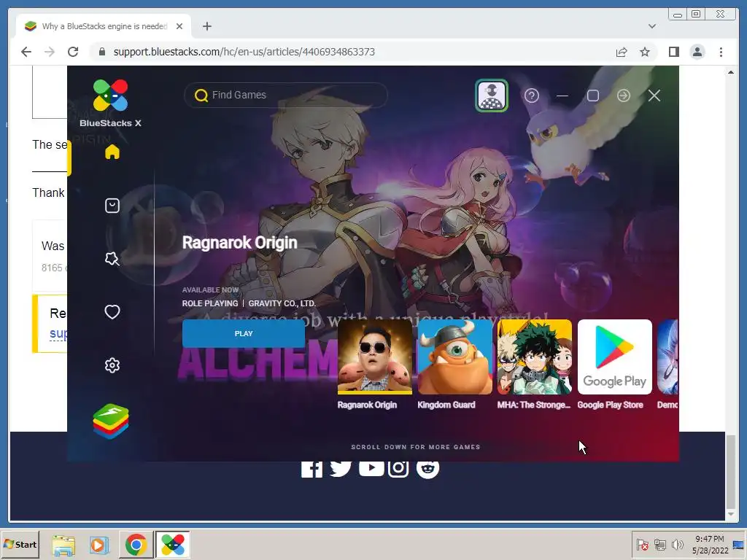Open the Instagram link in page footer
747x560 pixels.
pos(398,469)
